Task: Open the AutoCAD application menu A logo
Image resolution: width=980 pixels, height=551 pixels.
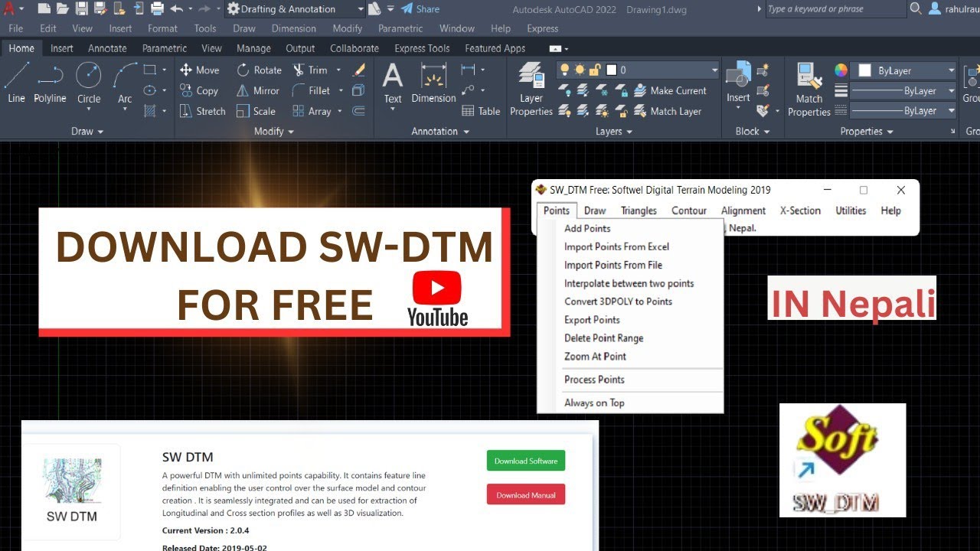Action: 9,9
